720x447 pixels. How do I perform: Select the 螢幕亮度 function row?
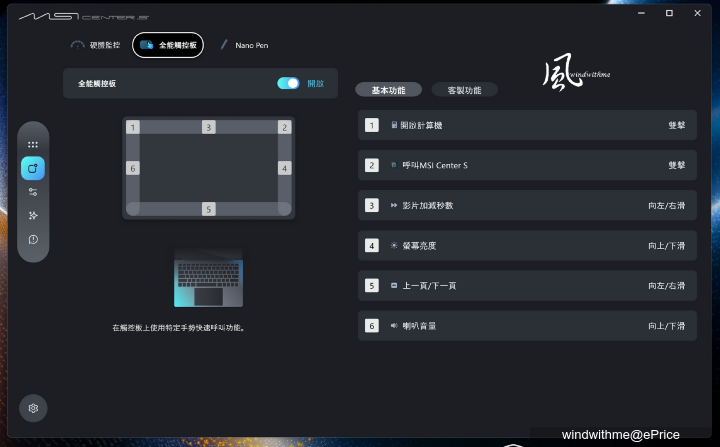pos(527,245)
